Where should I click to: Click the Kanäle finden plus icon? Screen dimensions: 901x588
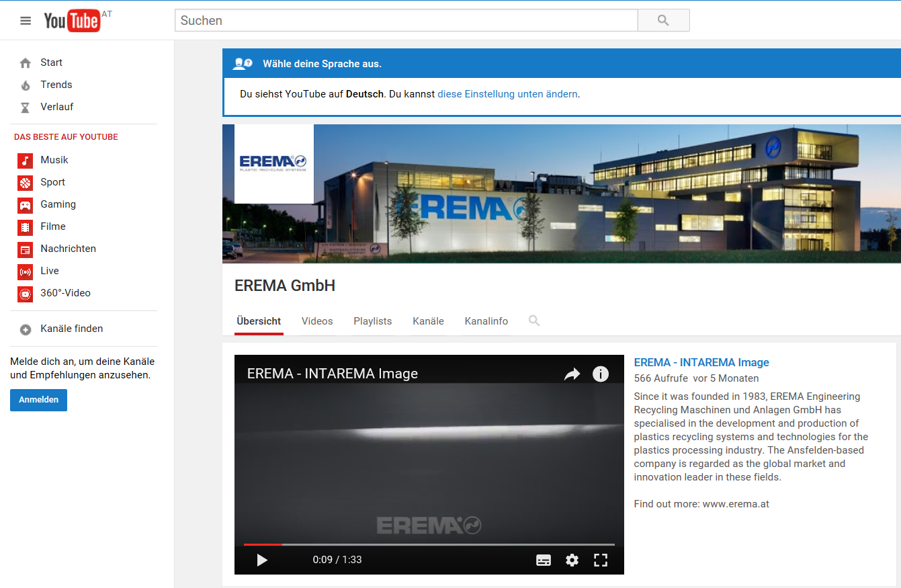pyautogui.click(x=26, y=329)
